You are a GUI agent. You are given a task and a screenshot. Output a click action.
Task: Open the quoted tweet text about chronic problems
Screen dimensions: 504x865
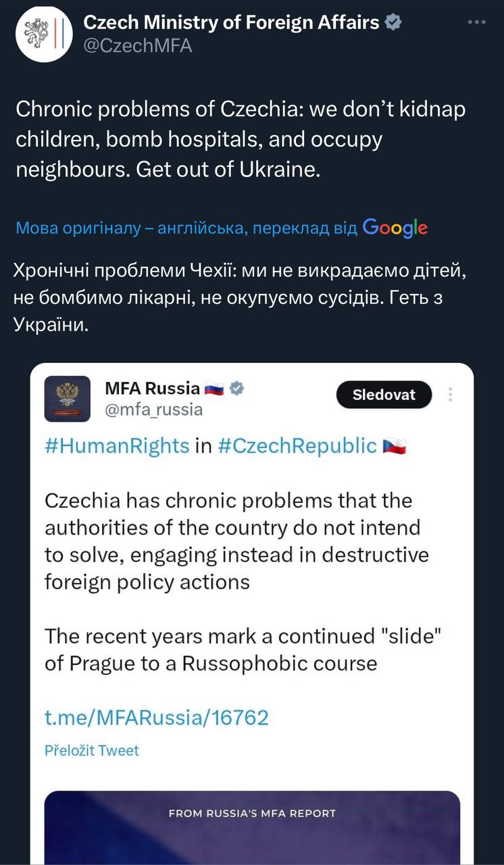point(236,541)
